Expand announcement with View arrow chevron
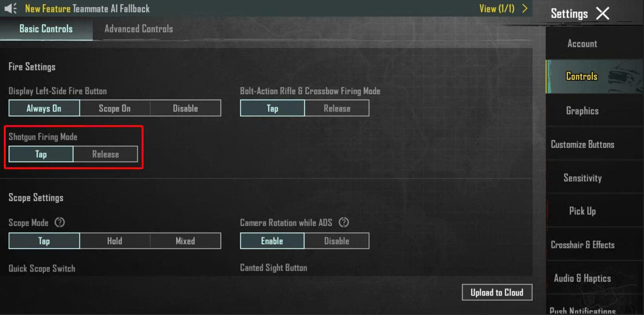 pos(525,9)
